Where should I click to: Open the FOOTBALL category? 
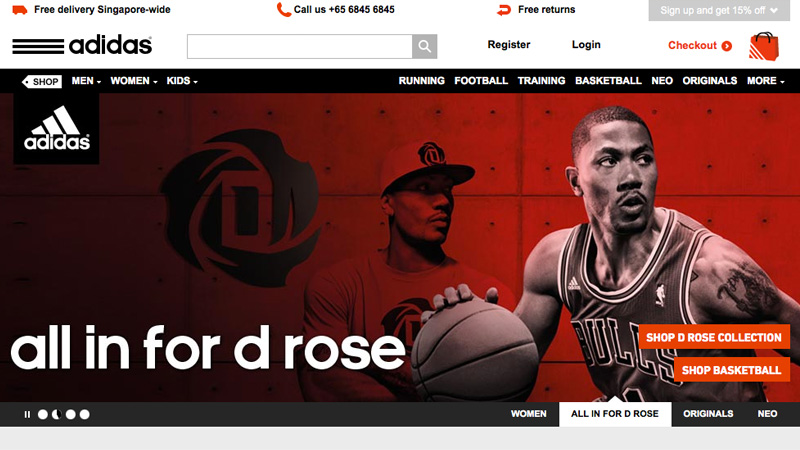coord(481,81)
